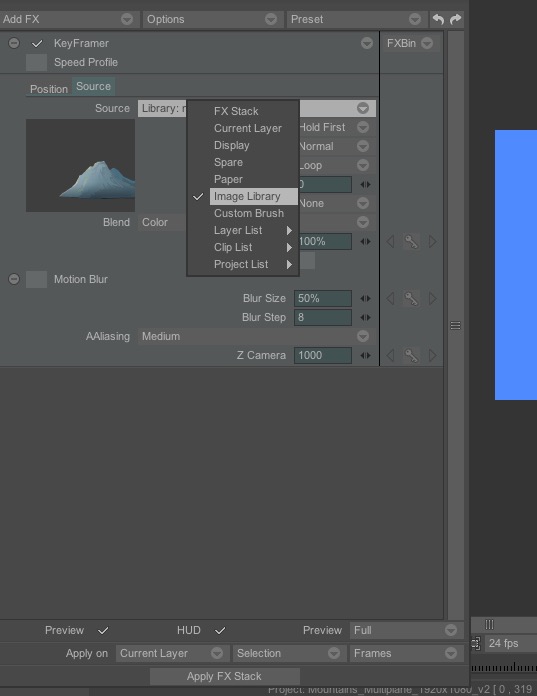Open the None dropdown
Screen dimensions: 537x696
click(x=338, y=203)
